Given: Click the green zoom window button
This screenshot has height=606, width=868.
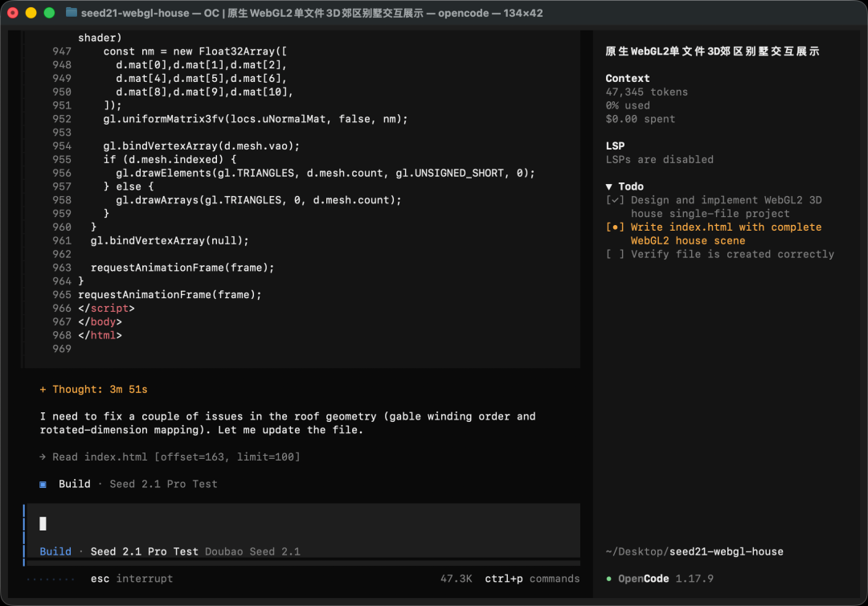Looking at the screenshot, I should (x=49, y=13).
